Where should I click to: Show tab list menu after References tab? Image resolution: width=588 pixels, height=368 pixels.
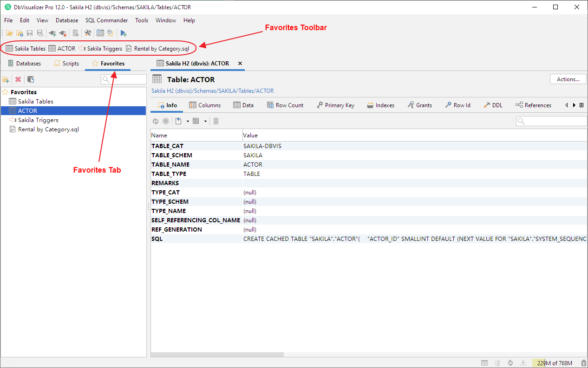click(581, 105)
